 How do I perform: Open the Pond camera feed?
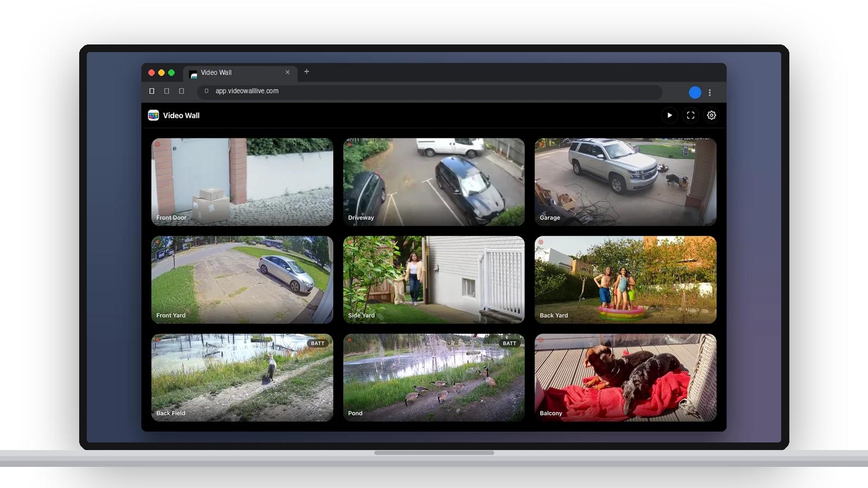click(434, 377)
